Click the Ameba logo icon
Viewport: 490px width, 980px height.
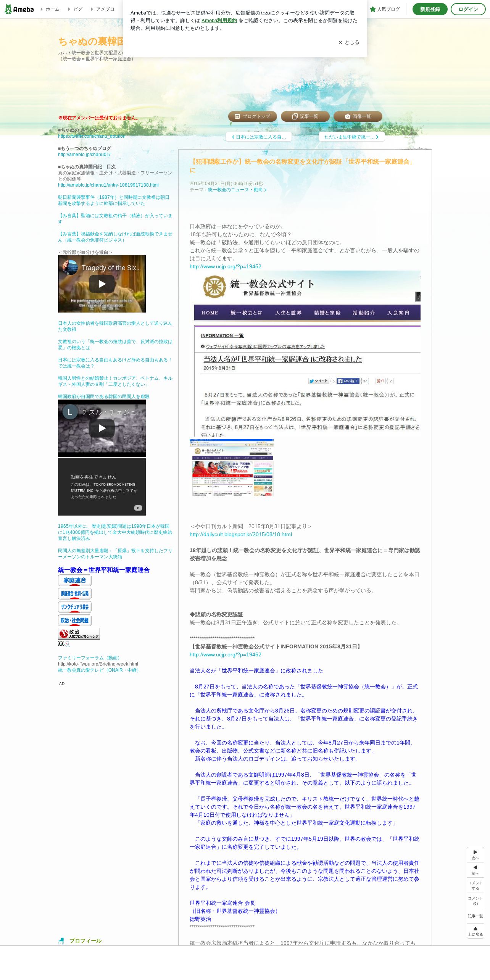19,9
